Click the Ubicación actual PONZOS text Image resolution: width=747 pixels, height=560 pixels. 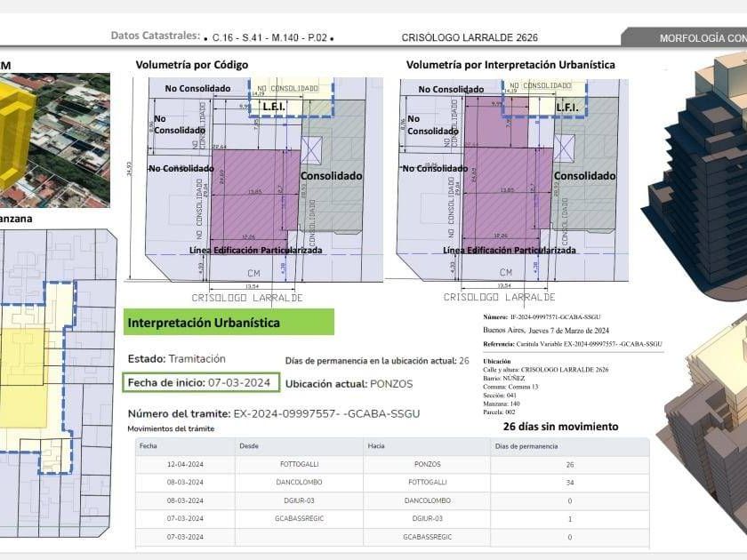tap(349, 384)
